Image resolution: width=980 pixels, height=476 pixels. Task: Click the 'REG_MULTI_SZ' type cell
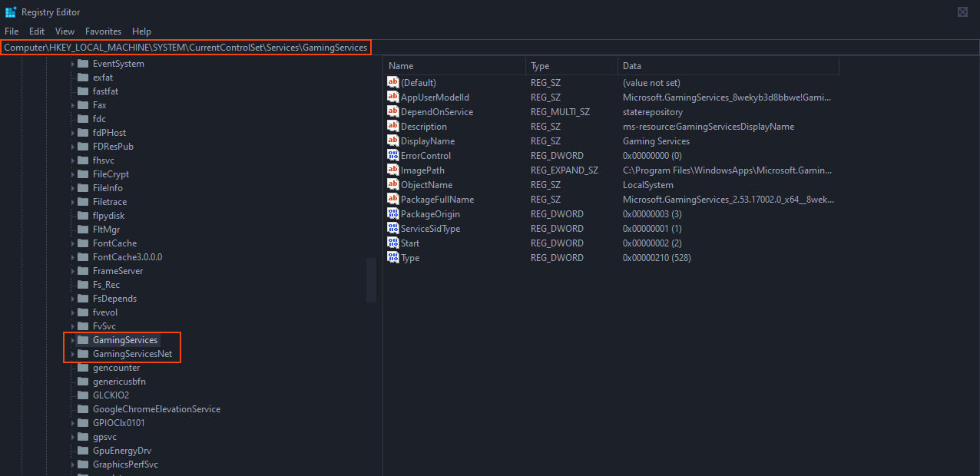click(560, 112)
